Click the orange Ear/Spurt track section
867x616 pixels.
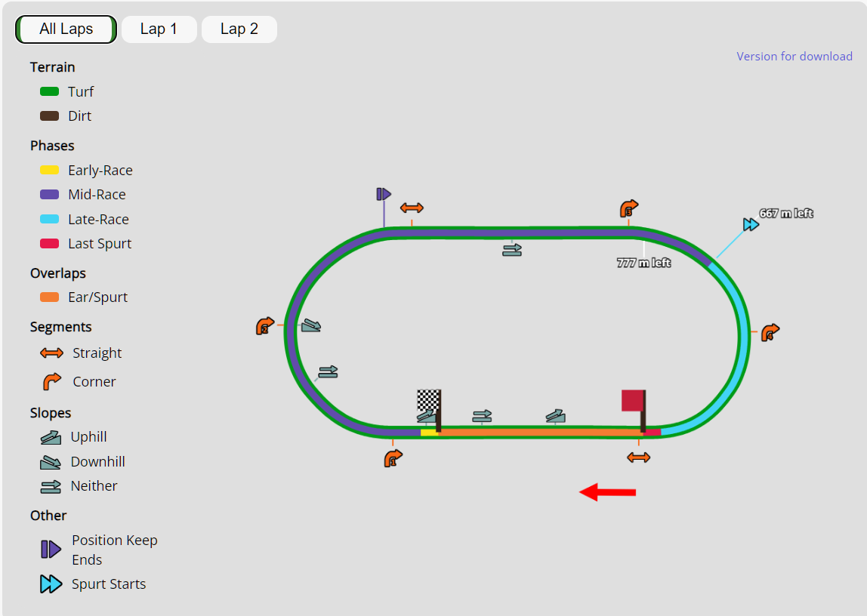point(539,433)
